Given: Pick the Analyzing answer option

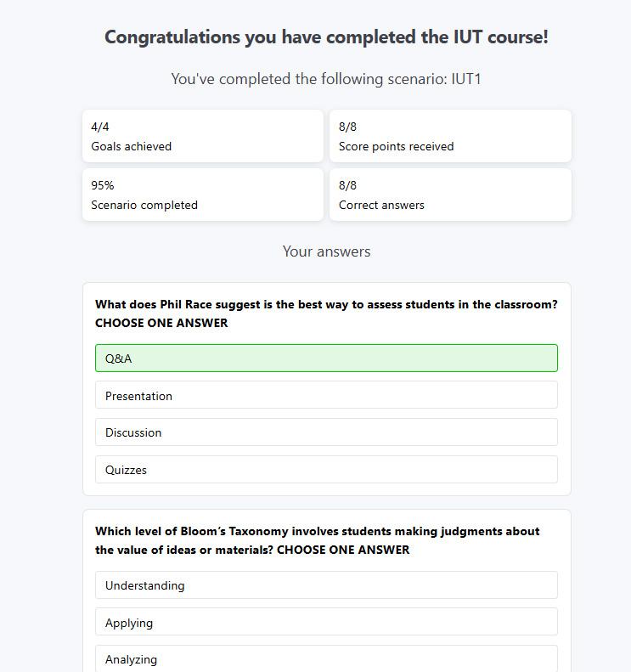Looking at the screenshot, I should [x=326, y=659].
